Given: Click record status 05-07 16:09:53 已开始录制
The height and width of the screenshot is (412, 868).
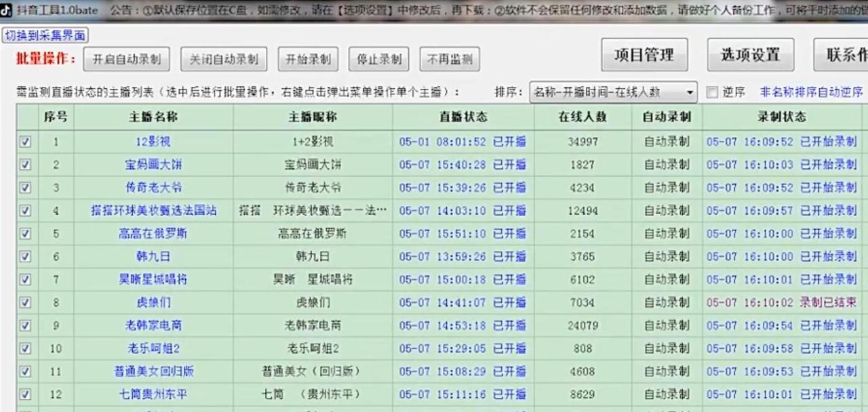Looking at the screenshot, I should pyautogui.click(x=781, y=371).
